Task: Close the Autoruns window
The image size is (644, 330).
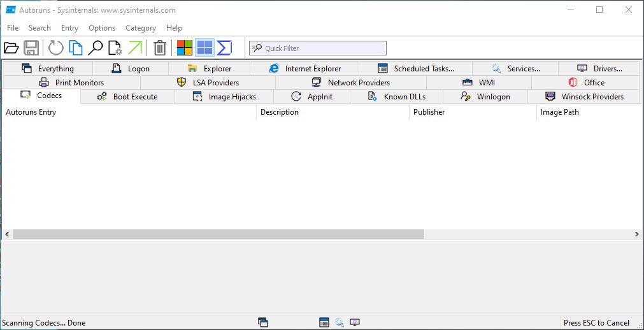Action: (x=628, y=10)
